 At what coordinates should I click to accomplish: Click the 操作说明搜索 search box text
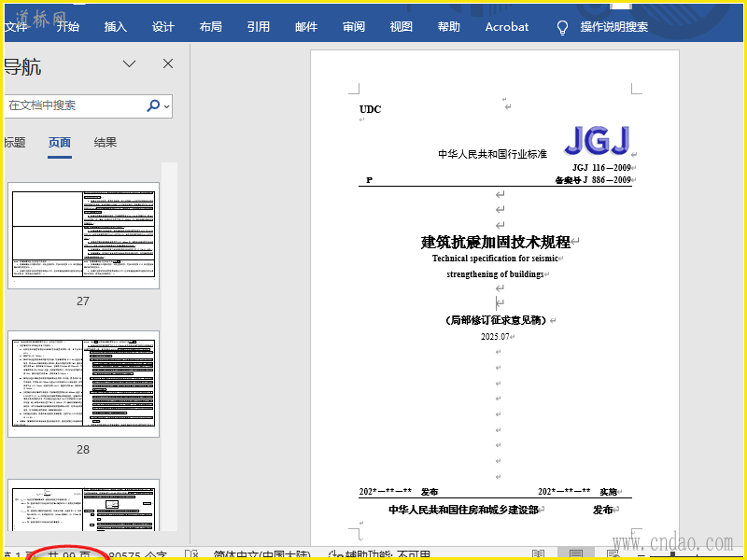click(x=614, y=27)
